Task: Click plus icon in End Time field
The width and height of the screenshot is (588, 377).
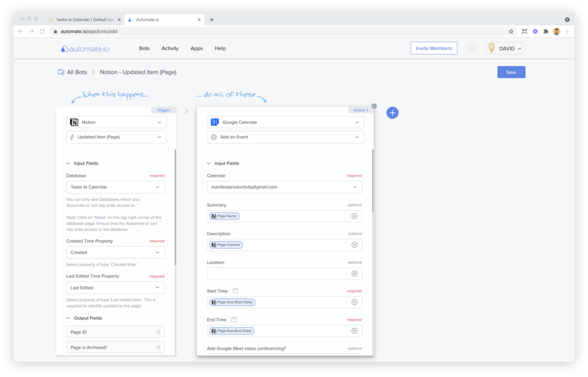Action: click(354, 331)
